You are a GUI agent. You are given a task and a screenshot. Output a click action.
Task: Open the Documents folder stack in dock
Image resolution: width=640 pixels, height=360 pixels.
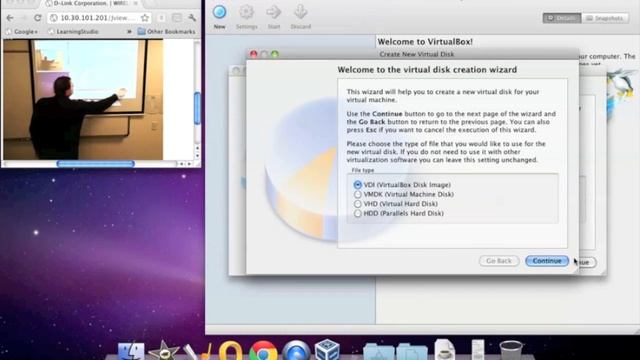[x=412, y=352]
